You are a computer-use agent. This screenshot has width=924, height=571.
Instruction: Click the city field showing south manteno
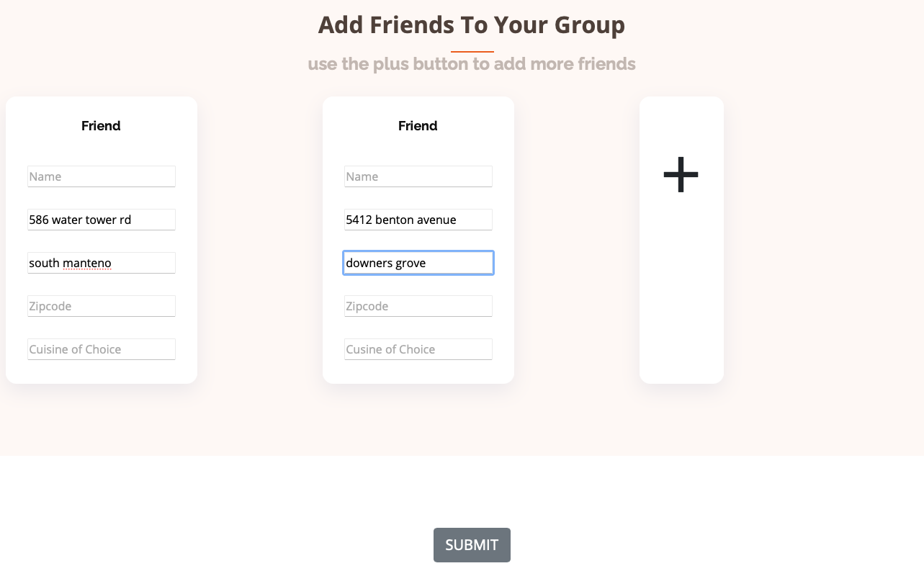[101, 262]
